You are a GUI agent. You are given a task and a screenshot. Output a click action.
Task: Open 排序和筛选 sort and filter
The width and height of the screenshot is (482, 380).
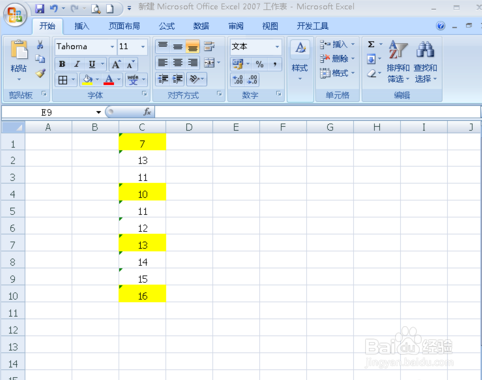point(398,61)
